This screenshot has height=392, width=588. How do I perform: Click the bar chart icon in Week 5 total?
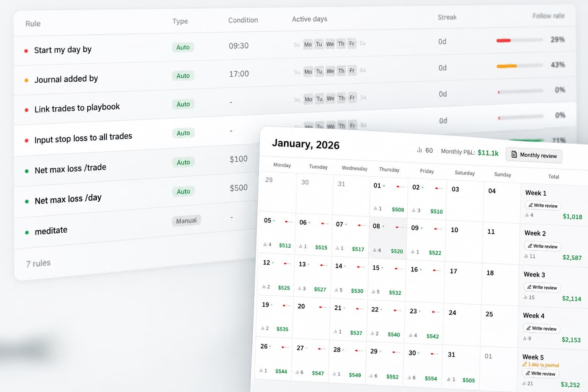[x=524, y=383]
